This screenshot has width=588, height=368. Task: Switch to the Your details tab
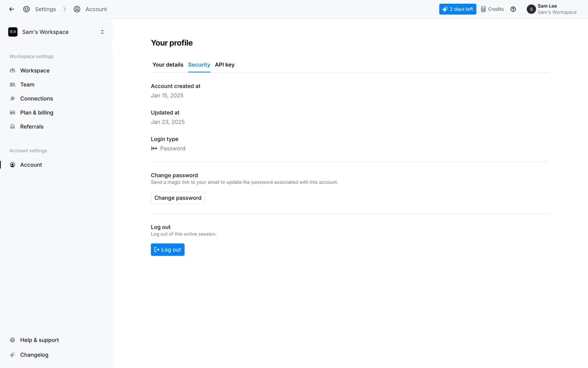[168, 65]
